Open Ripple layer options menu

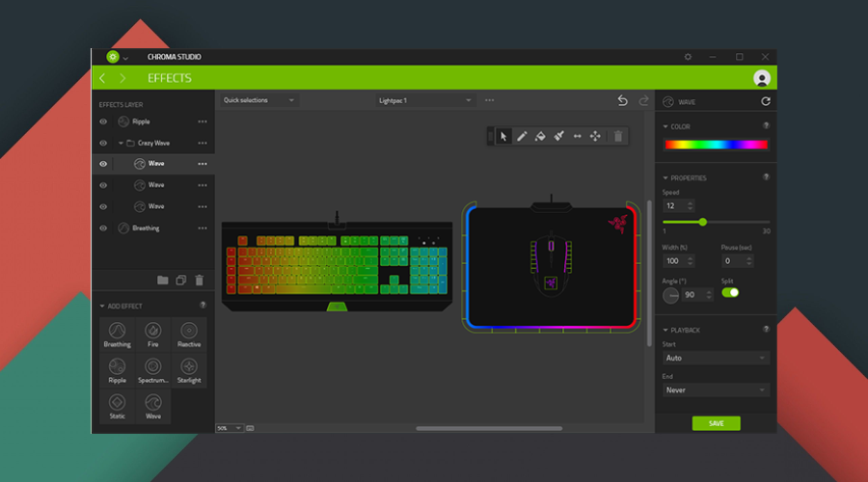click(203, 121)
